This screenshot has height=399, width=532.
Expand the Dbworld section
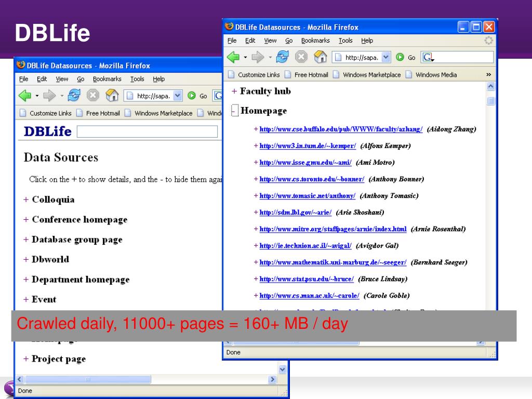click(x=26, y=259)
